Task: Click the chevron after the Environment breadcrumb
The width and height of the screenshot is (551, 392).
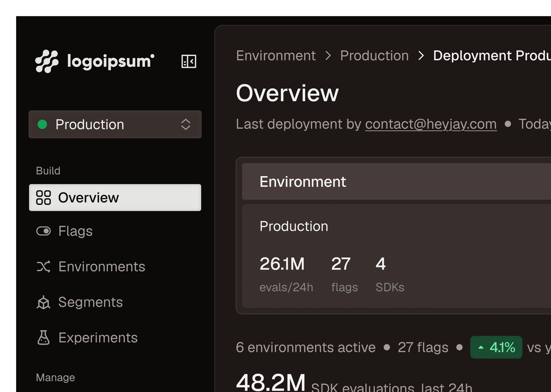Action: (x=328, y=56)
